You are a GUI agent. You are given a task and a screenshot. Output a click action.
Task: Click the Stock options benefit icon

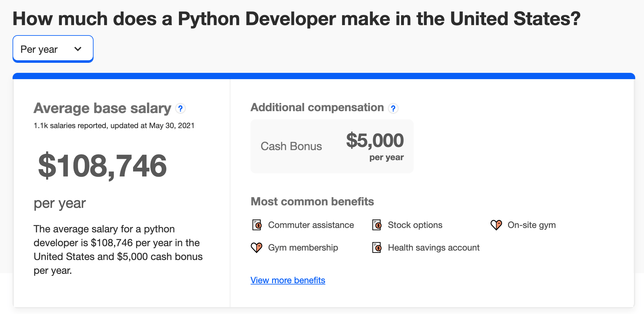pos(377,225)
